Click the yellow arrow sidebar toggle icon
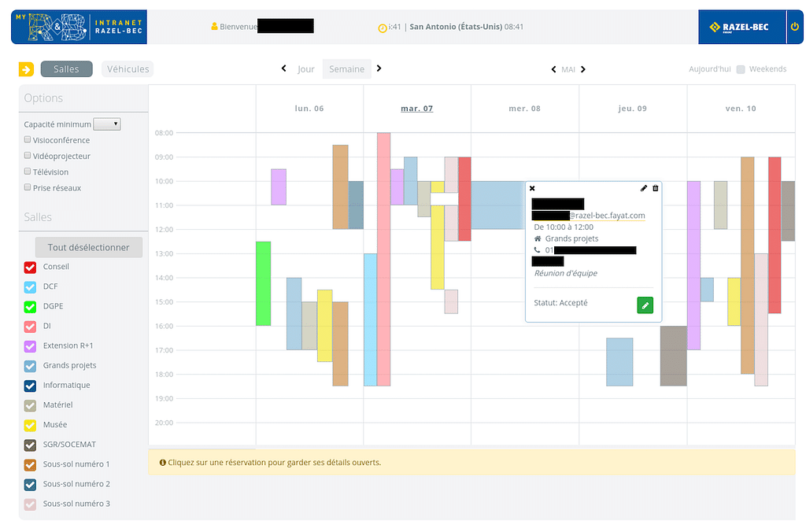 coord(26,69)
